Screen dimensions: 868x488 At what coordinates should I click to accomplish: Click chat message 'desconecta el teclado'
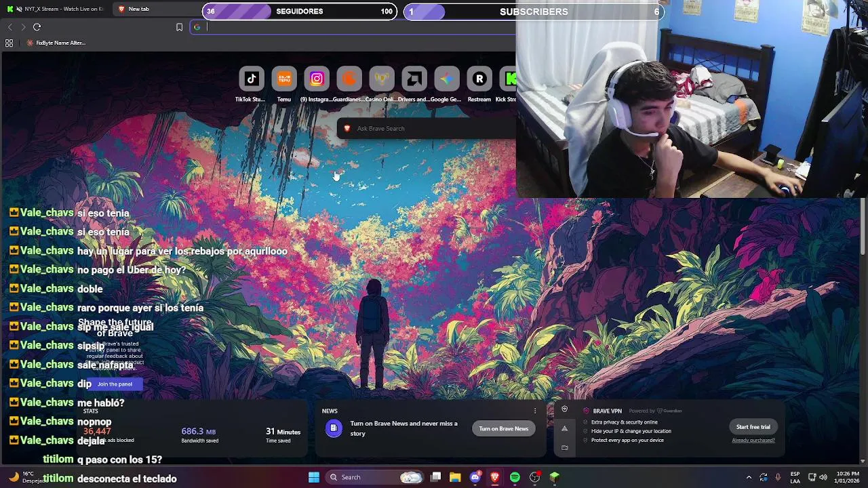pos(127,479)
